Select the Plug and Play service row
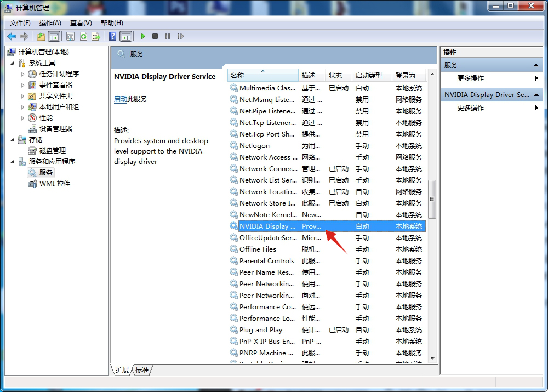The width and height of the screenshot is (548, 392). [327, 330]
